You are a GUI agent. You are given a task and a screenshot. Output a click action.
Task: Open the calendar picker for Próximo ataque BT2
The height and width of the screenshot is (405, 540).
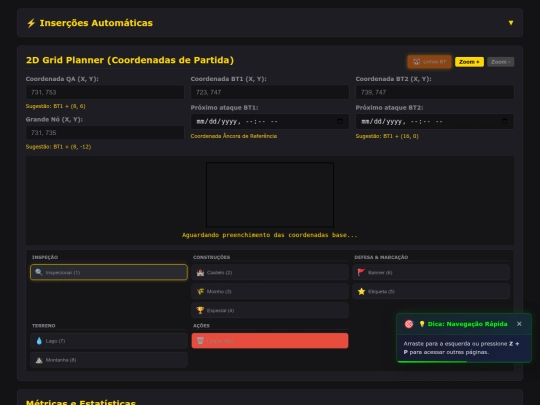(x=505, y=121)
